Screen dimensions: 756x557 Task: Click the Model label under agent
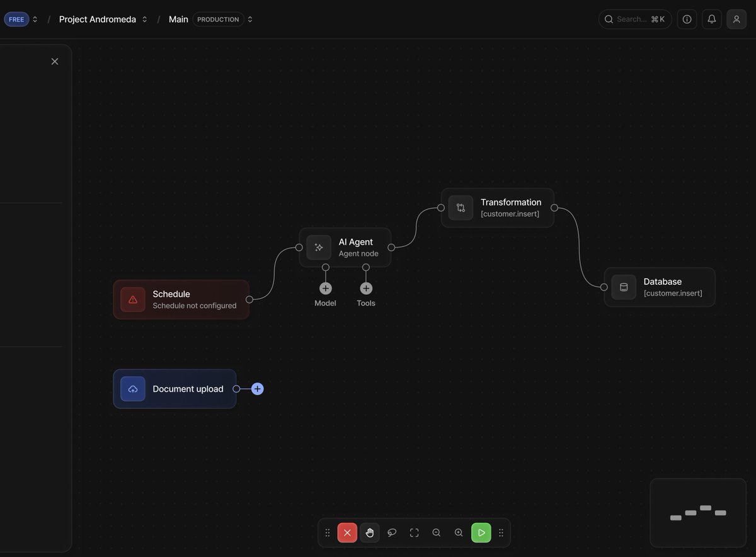tap(326, 303)
